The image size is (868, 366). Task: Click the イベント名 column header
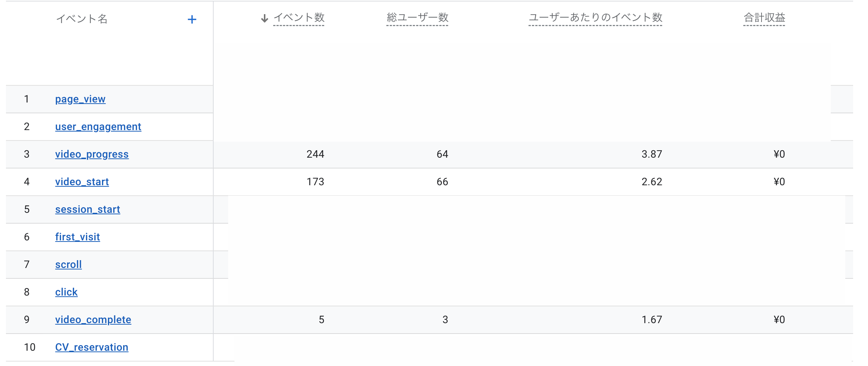[x=82, y=19]
